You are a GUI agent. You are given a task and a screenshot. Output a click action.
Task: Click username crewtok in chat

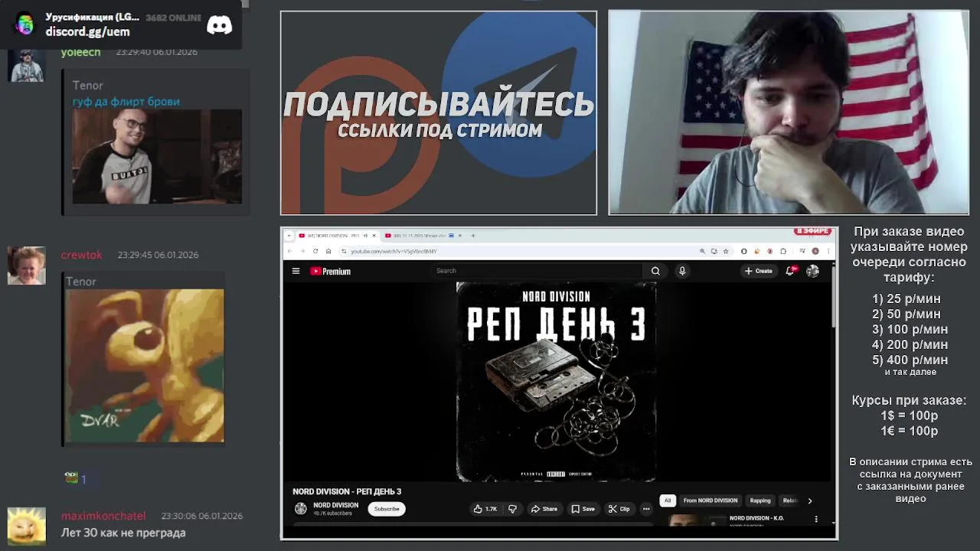pyautogui.click(x=81, y=255)
